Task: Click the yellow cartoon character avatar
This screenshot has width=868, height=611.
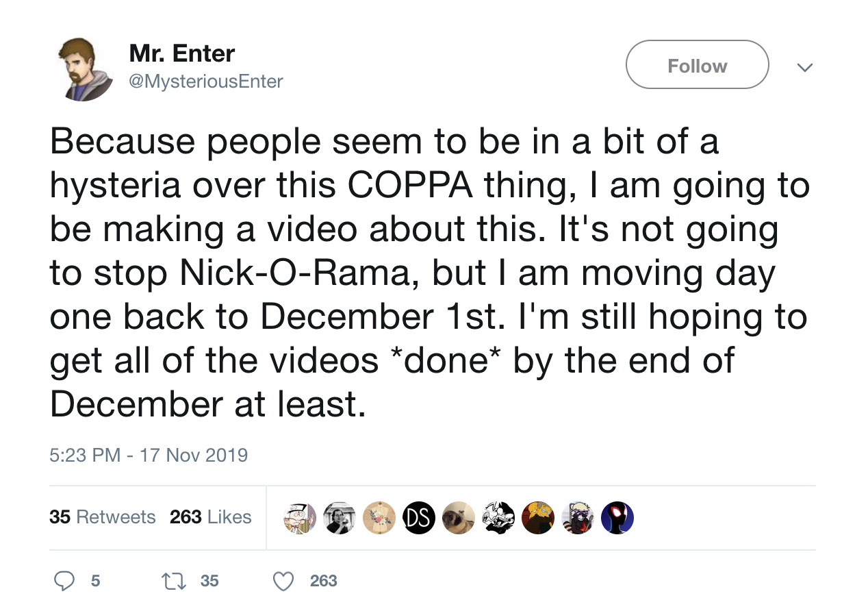Action: tap(537, 518)
